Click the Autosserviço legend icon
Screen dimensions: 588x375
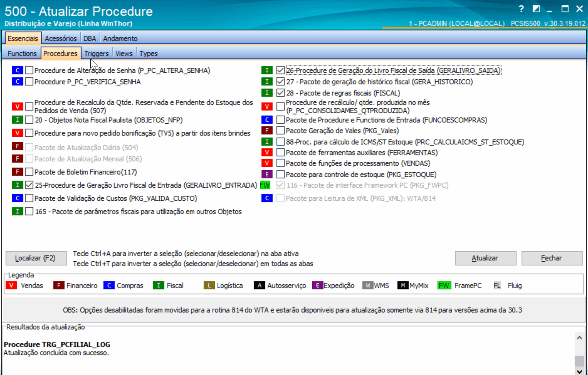point(260,286)
